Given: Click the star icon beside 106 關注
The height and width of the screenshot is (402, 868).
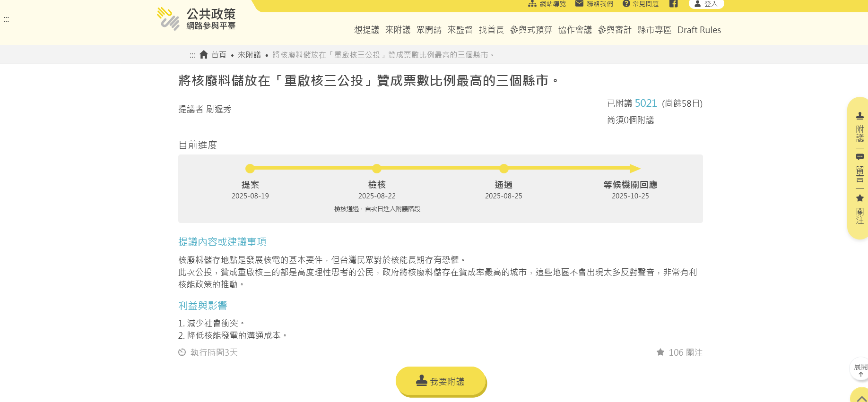Looking at the screenshot, I should pos(660,352).
